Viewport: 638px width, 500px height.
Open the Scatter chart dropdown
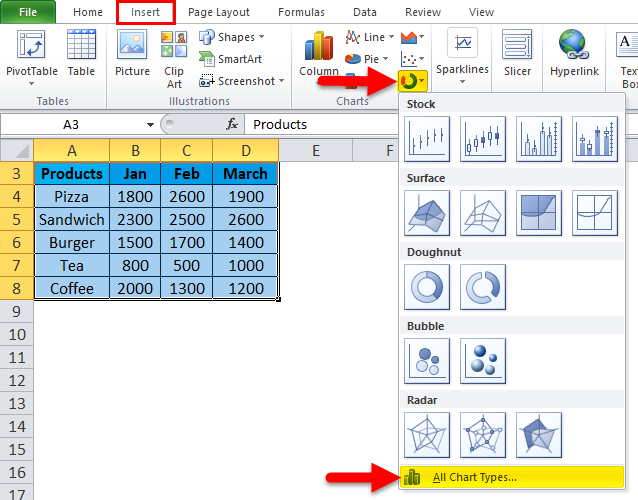coord(413,59)
